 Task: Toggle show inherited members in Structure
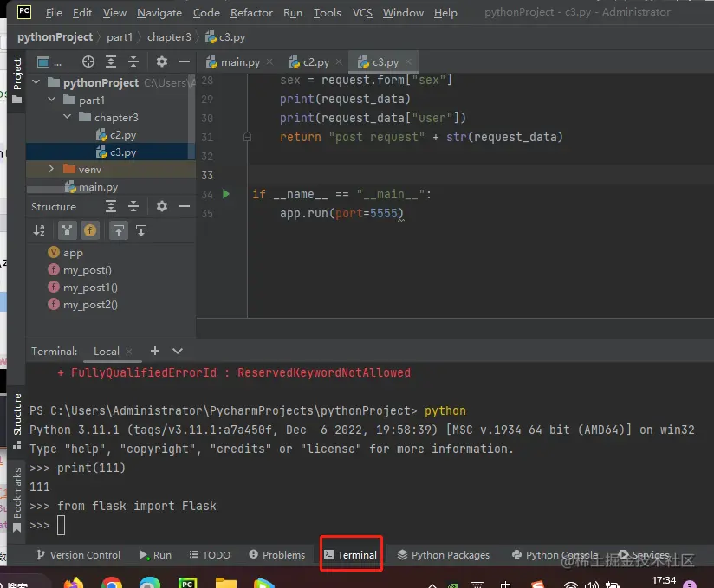tap(68, 230)
